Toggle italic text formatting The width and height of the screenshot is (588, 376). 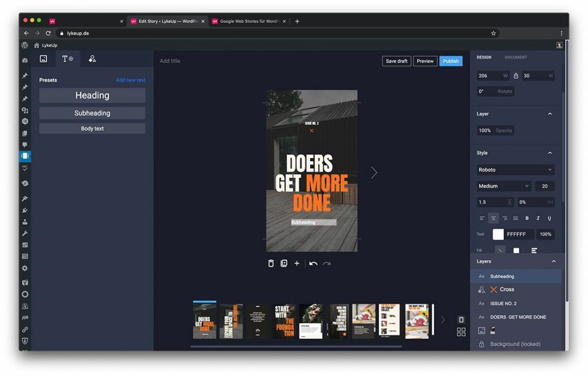(x=538, y=218)
